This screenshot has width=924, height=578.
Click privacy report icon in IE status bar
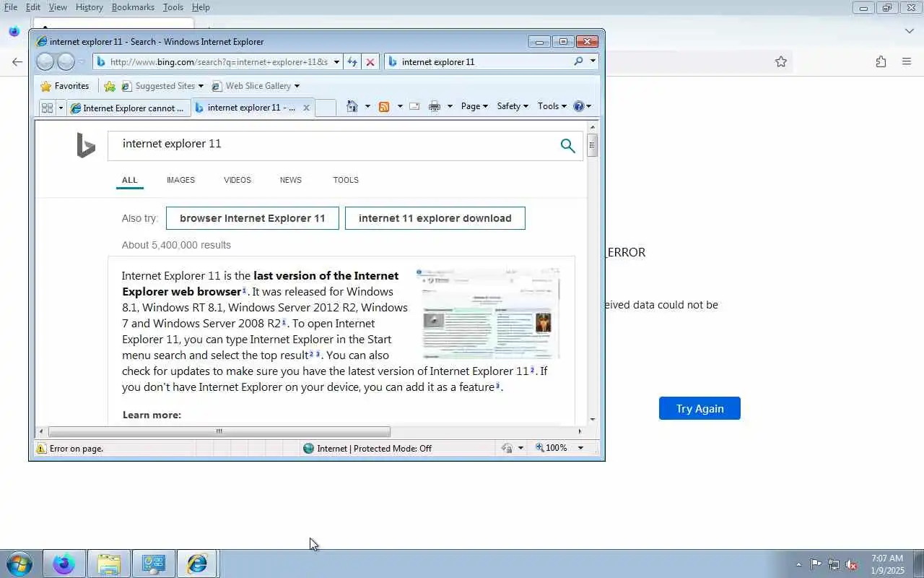tap(507, 448)
